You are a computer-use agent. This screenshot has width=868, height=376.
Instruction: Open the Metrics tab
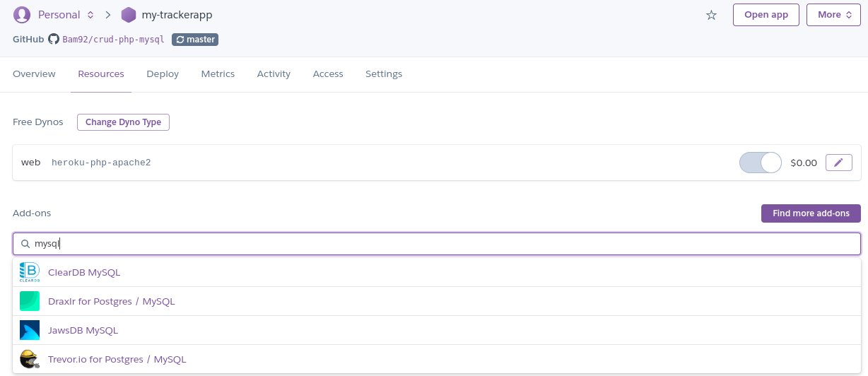click(x=218, y=74)
